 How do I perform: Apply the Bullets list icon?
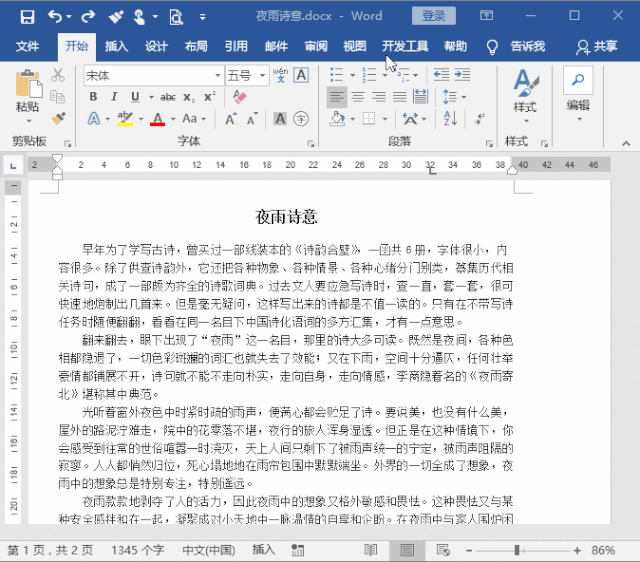pos(336,75)
